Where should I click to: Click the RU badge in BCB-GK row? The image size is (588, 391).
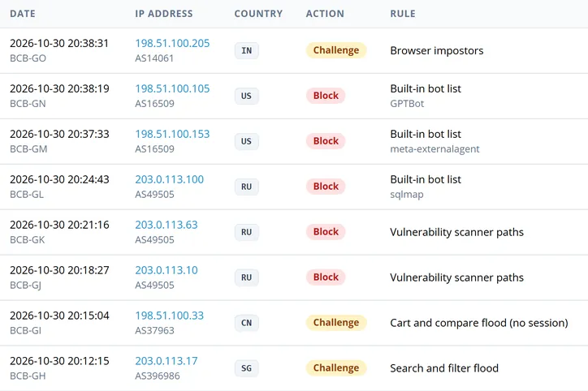[x=246, y=232]
